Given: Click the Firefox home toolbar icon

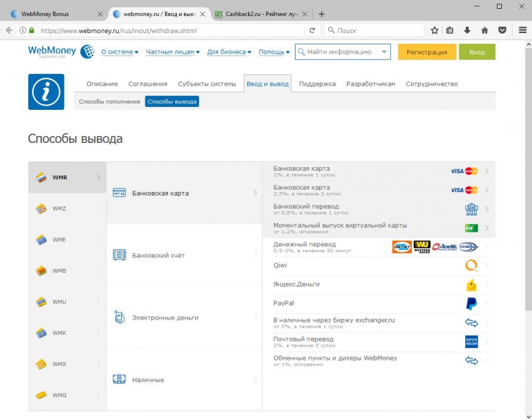Looking at the screenshot, I should click(x=485, y=30).
